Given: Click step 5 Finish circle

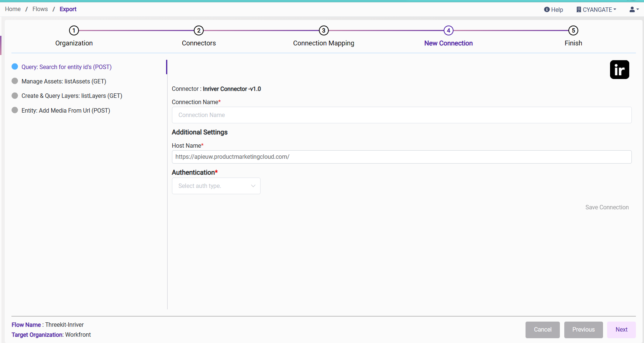Looking at the screenshot, I should click(573, 31).
